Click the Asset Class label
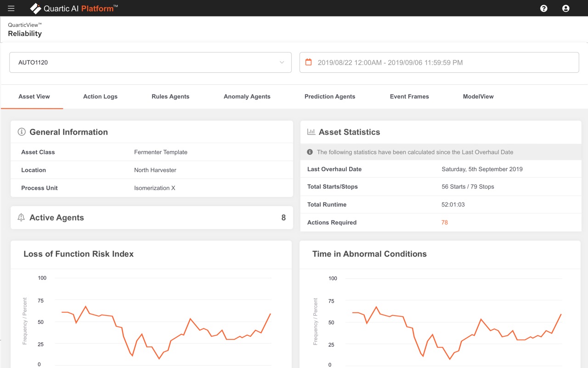Screen dimensions: 588x368 point(38,152)
